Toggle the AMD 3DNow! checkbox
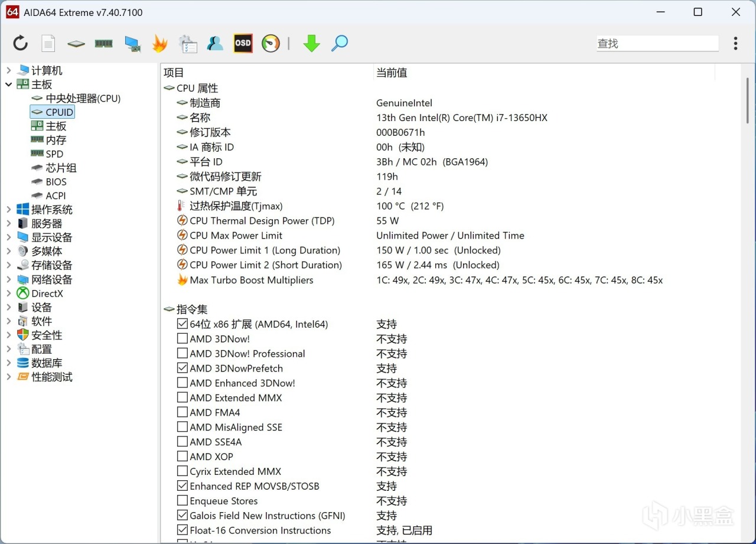 [183, 338]
